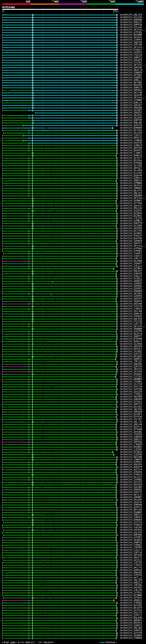Screen dimensions: 146x644
Task: Select hit label UniRef100_A9NV22
Action: tap(131, 58)
